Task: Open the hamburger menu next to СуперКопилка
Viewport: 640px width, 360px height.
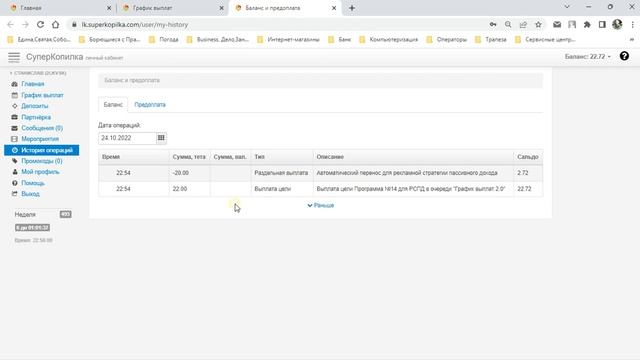Action: (14, 58)
